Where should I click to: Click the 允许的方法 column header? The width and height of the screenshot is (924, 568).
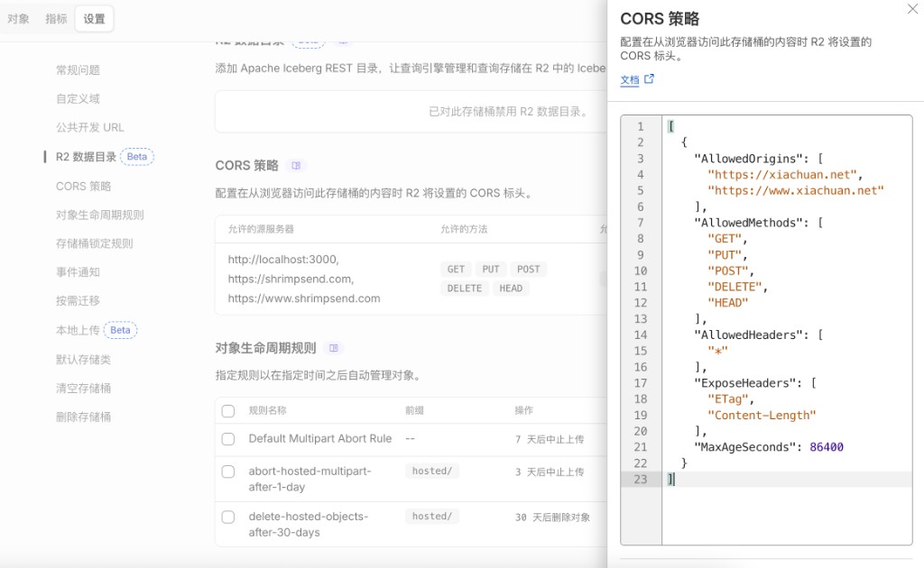(x=464, y=229)
